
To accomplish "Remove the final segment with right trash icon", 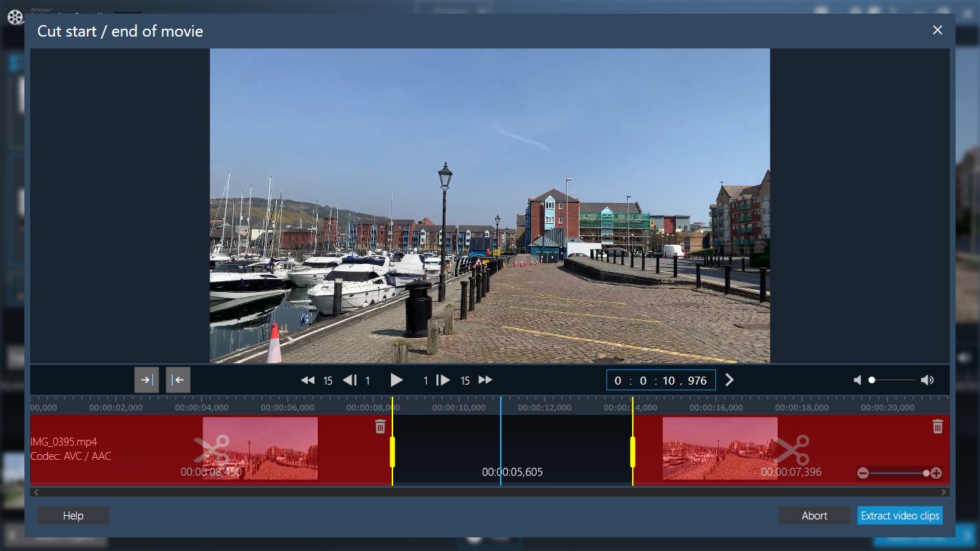I will point(938,426).
